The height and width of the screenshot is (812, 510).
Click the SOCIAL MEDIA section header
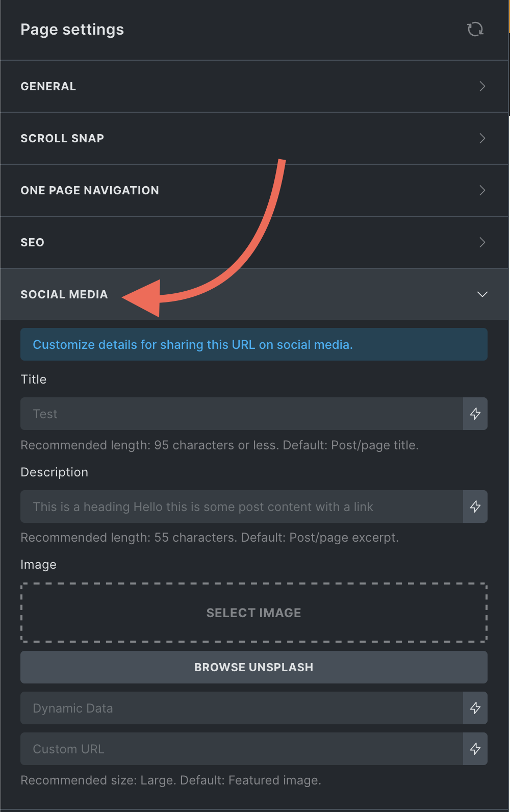point(254,294)
